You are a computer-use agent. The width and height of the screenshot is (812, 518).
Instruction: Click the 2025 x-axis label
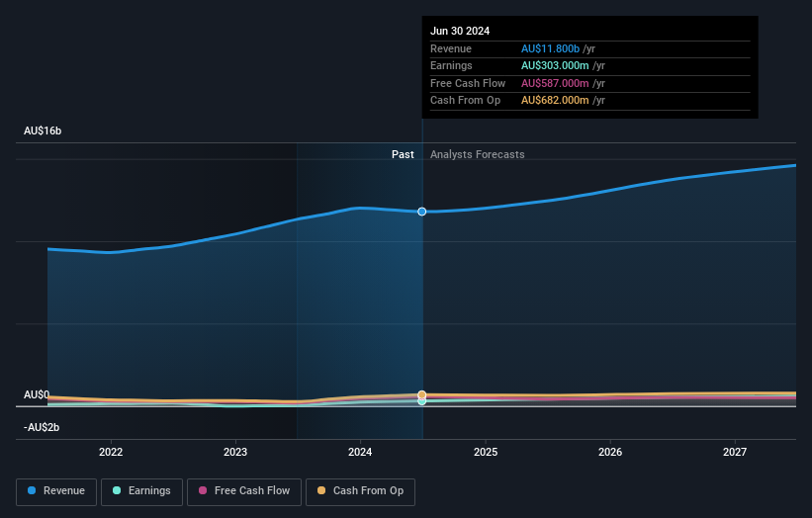click(486, 453)
